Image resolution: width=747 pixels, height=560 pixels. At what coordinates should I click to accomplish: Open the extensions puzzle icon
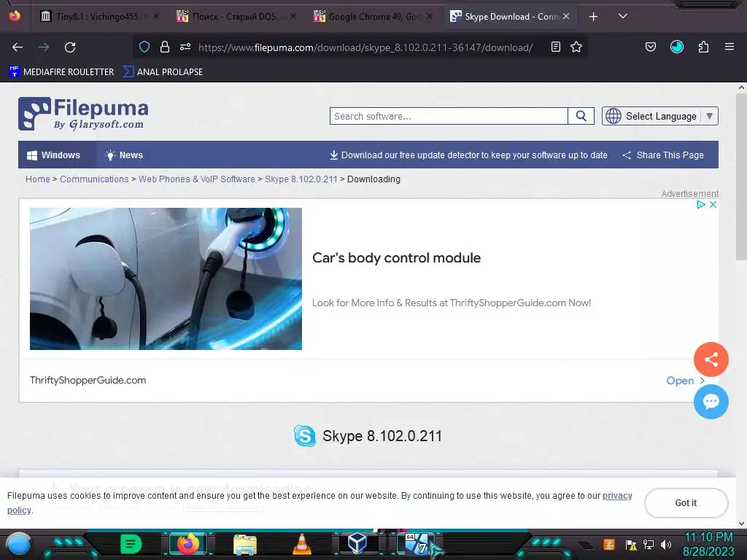click(703, 47)
